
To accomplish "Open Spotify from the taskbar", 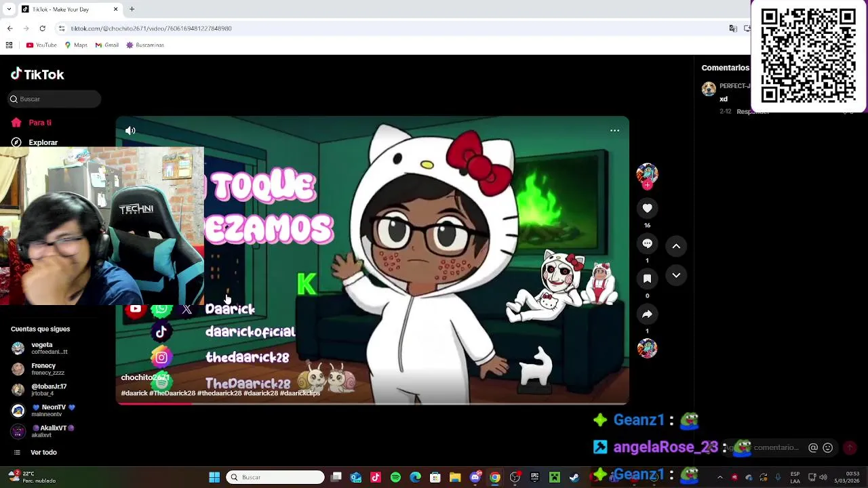I will tap(395, 477).
